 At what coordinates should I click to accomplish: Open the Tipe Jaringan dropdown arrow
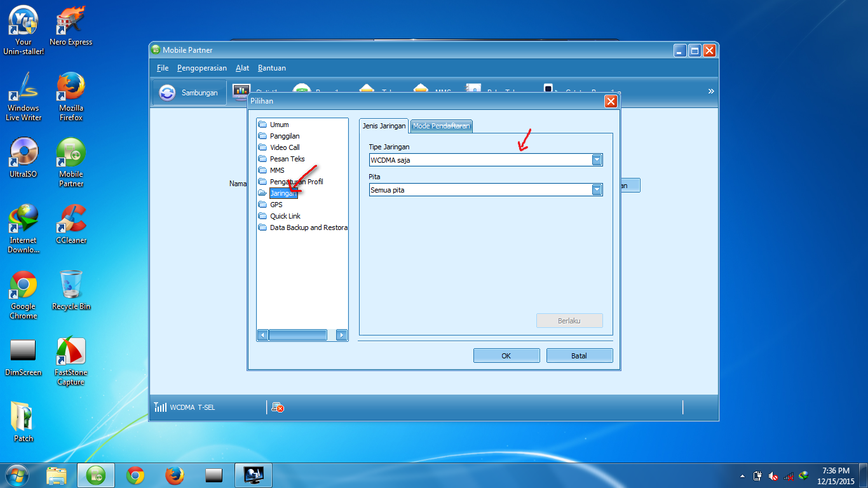(597, 160)
